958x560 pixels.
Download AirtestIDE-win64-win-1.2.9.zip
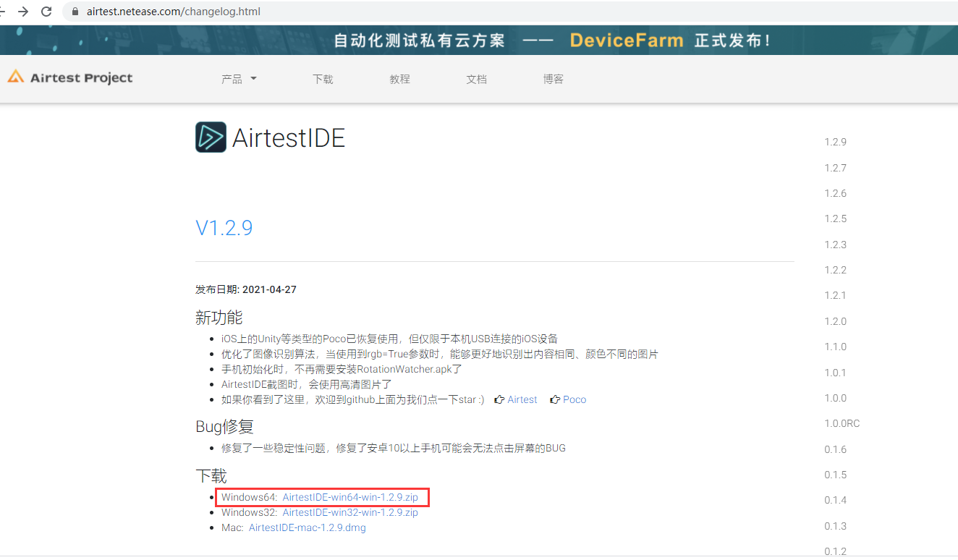pyautogui.click(x=350, y=497)
